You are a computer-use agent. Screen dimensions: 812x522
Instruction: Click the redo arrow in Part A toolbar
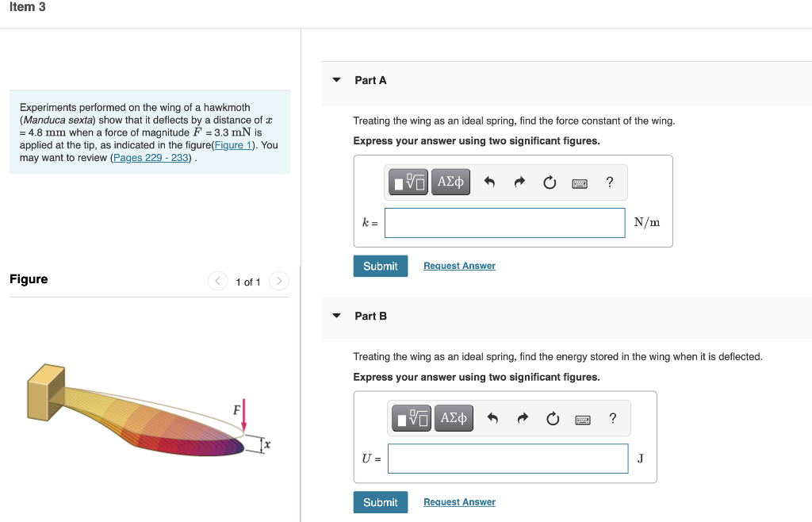click(x=519, y=182)
